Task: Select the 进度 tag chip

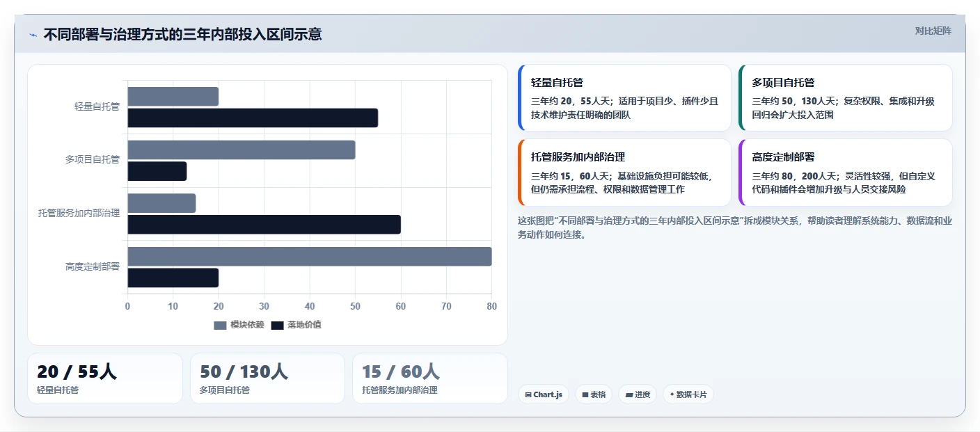Action: coord(638,394)
